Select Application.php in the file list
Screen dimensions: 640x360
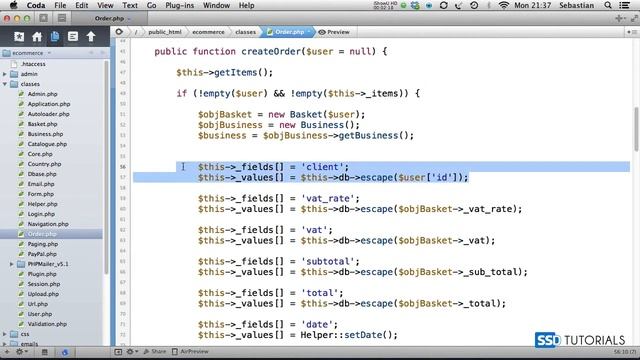(49, 104)
